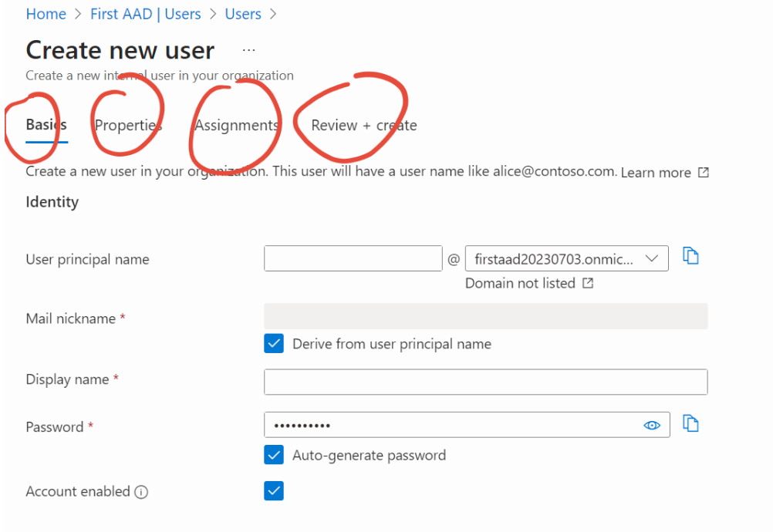The image size is (773, 532).
Task: Click the copy icon next to the password field
Action: 690,423
